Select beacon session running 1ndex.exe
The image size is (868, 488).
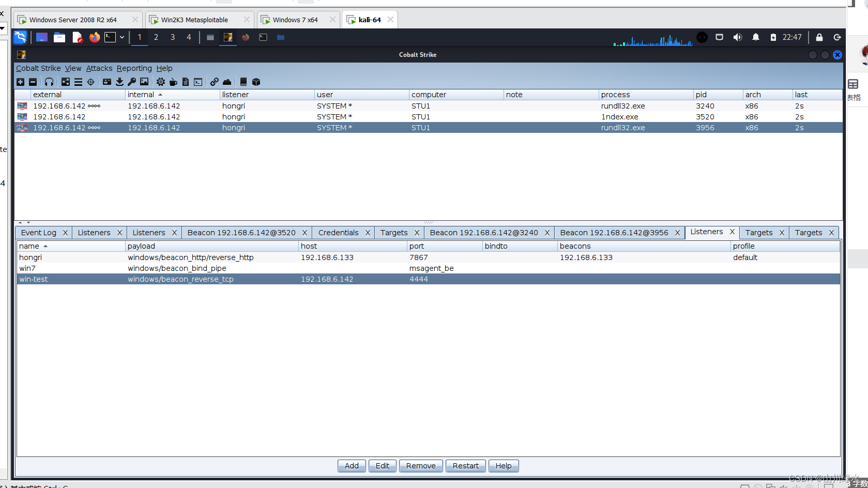pos(428,117)
